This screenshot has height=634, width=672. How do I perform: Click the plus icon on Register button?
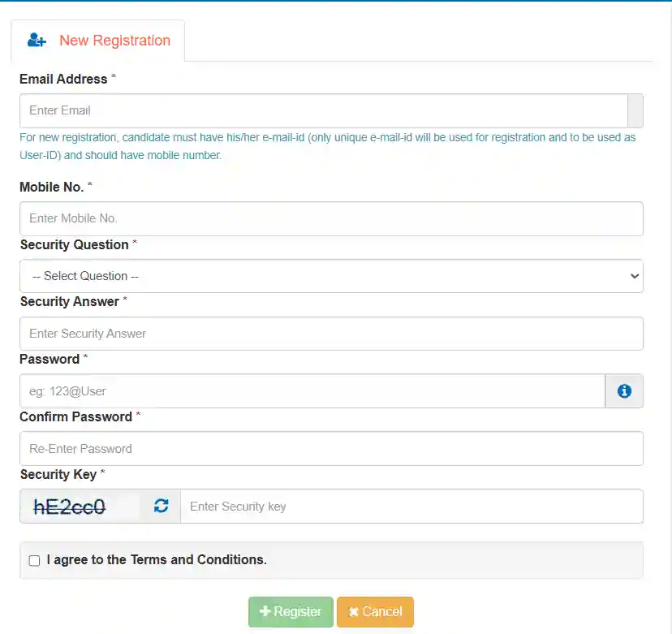click(265, 610)
